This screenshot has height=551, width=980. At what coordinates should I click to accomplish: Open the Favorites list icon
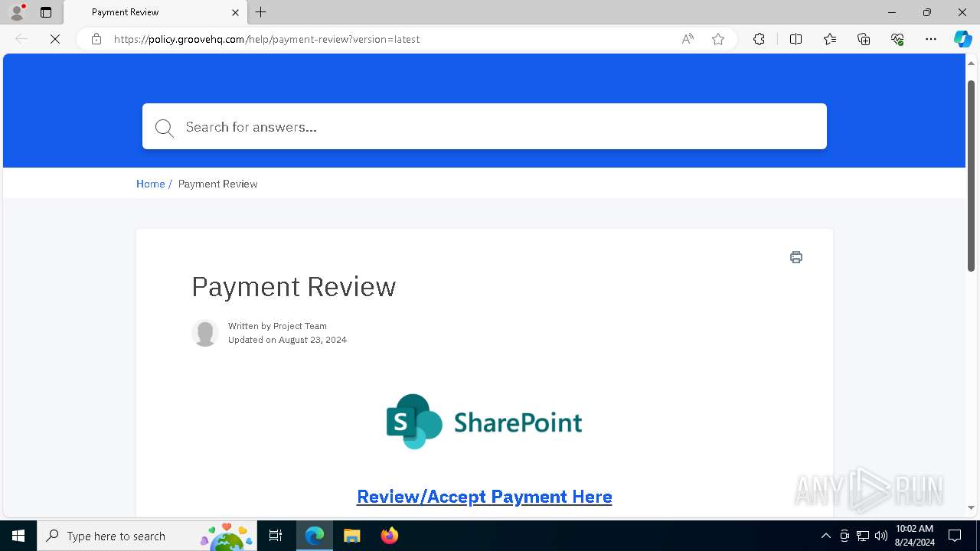(830, 39)
